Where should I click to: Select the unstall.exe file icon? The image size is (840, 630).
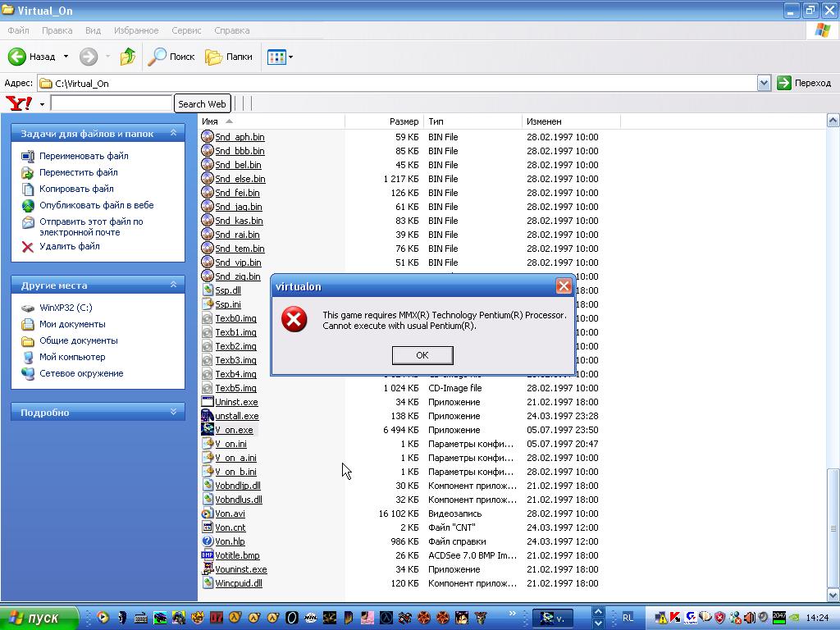click(208, 416)
